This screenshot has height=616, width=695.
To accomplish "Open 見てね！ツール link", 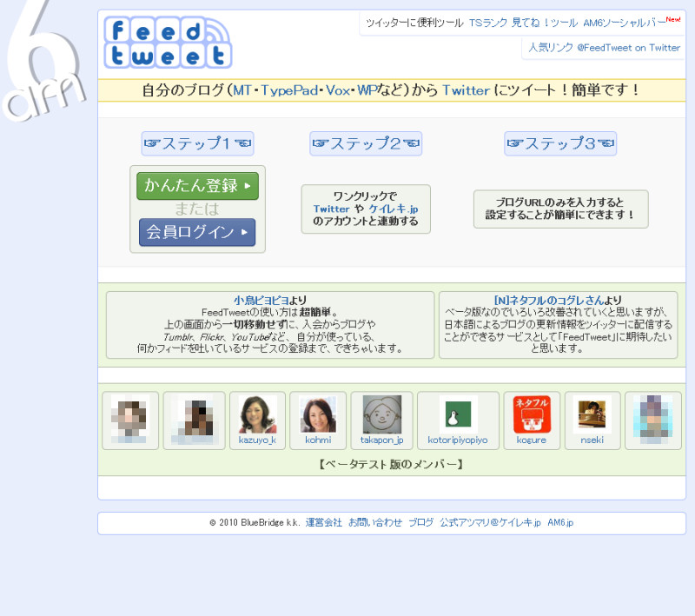I will (x=545, y=23).
